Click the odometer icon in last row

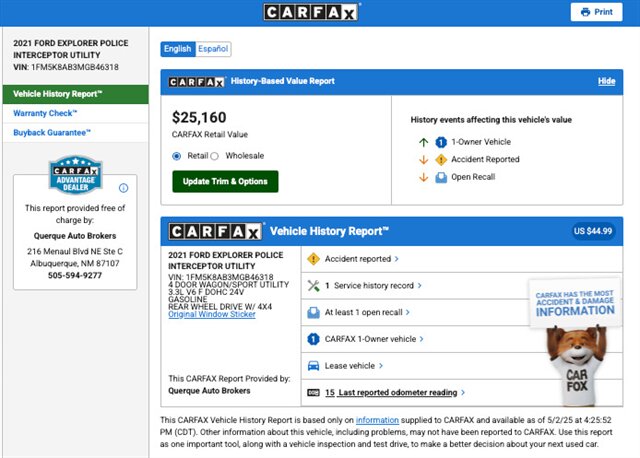point(313,393)
